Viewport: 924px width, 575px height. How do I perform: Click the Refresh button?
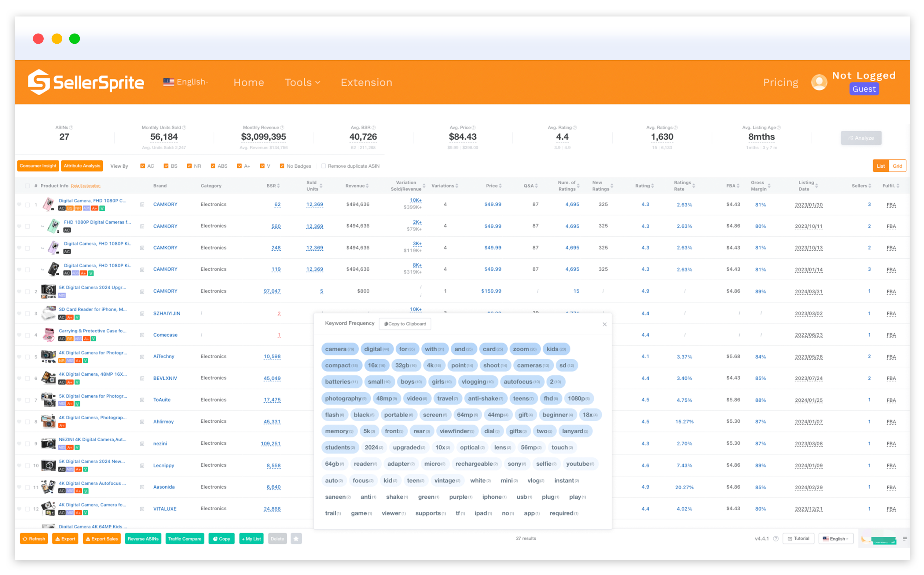[x=34, y=538]
